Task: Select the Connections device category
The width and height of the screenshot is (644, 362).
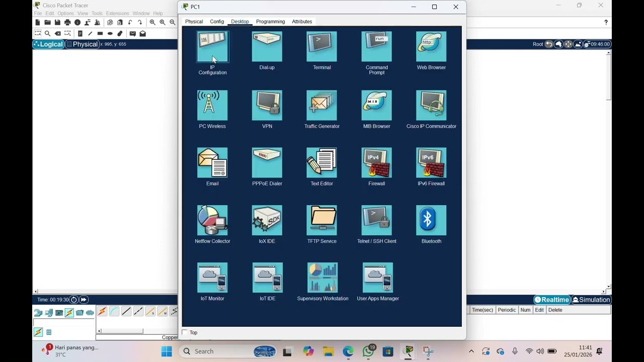Action: (69, 313)
